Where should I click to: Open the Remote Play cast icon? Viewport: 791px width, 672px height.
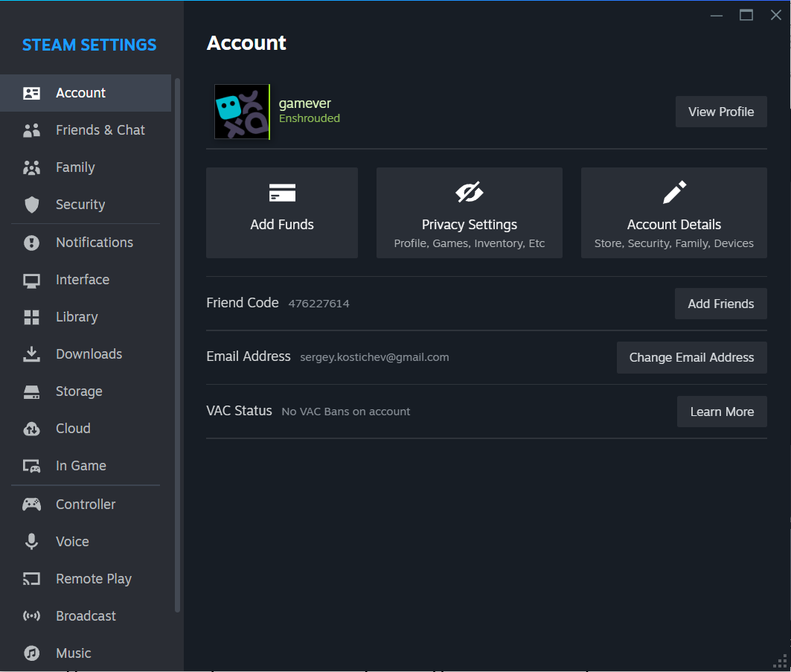31,579
